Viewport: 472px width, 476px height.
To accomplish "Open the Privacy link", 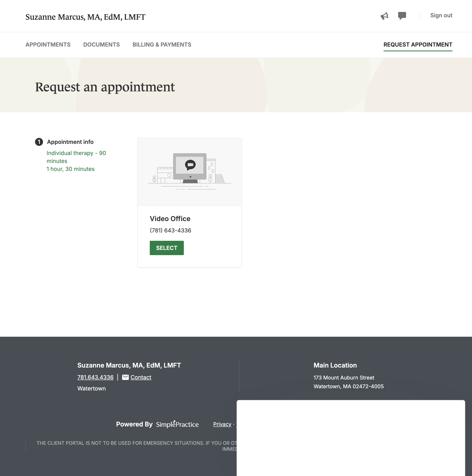I will click(222, 424).
